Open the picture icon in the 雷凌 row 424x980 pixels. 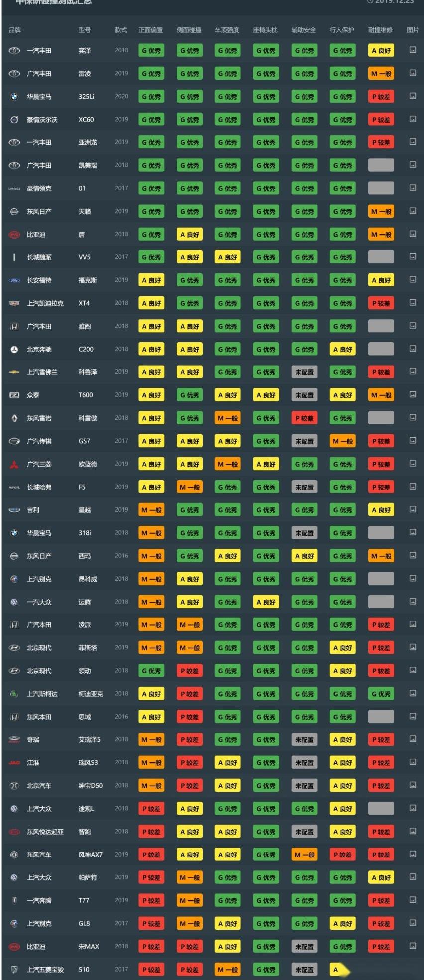(413, 73)
